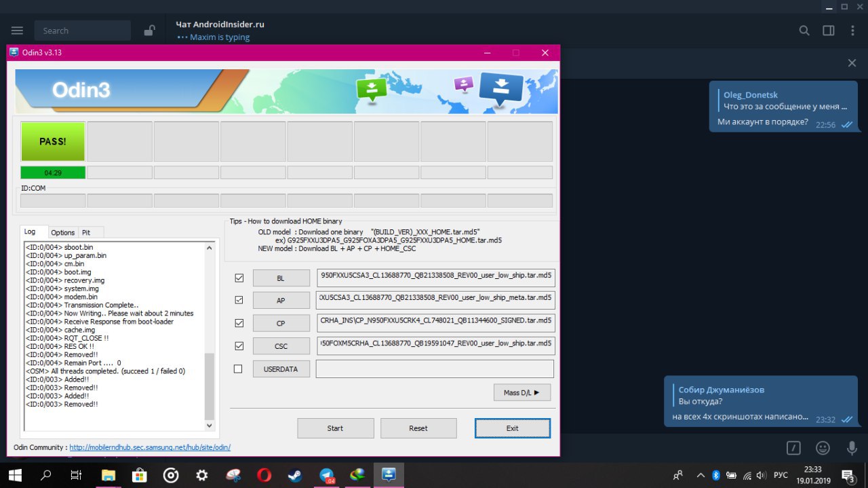Viewport: 868px width, 488px height.
Task: Open Telegram chat options three-dot menu
Action: 852,31
